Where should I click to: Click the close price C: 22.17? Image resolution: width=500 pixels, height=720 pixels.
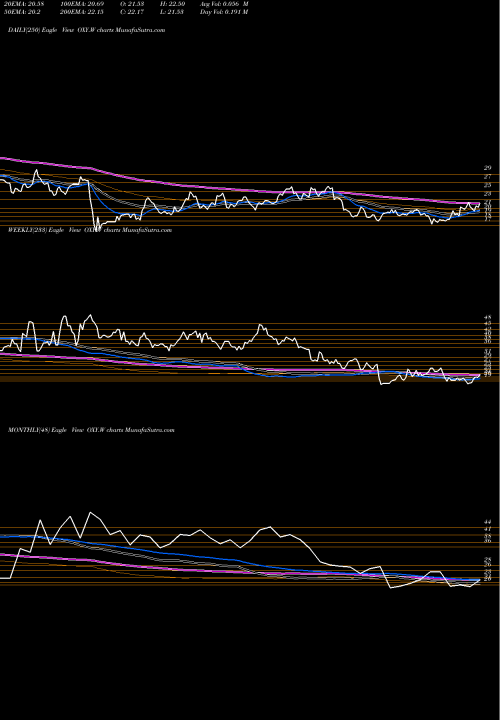[133, 12]
